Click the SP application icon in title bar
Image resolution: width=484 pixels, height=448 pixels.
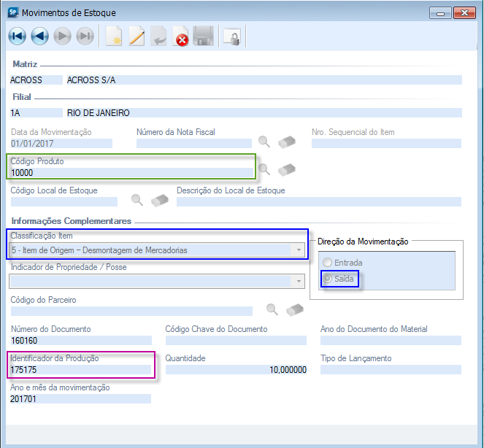click(x=13, y=12)
